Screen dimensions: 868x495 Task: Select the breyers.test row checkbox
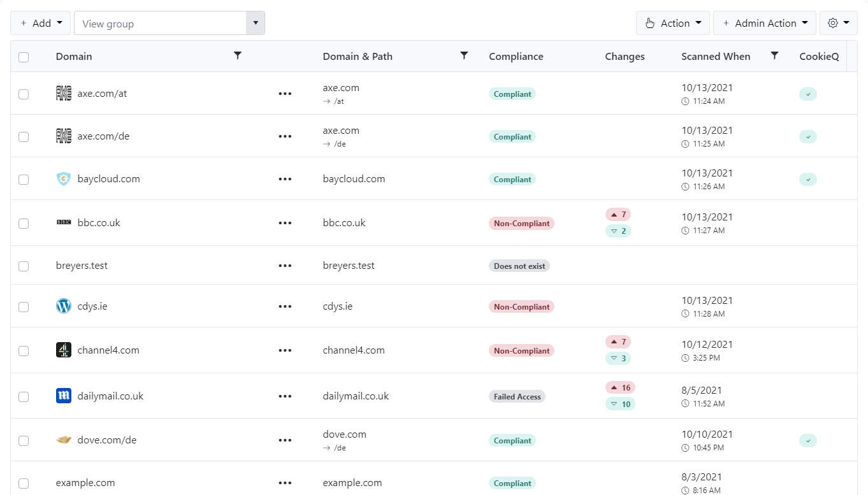click(x=24, y=266)
